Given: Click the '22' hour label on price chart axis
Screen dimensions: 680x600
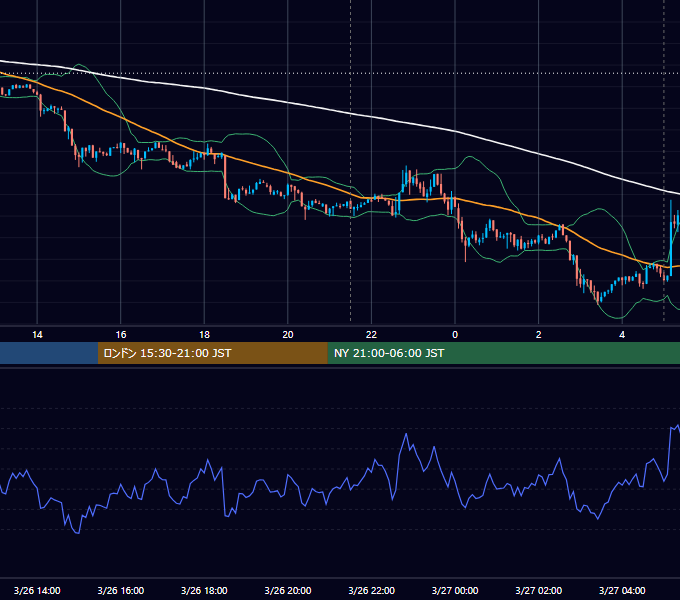Looking at the screenshot, I should click(x=371, y=335).
